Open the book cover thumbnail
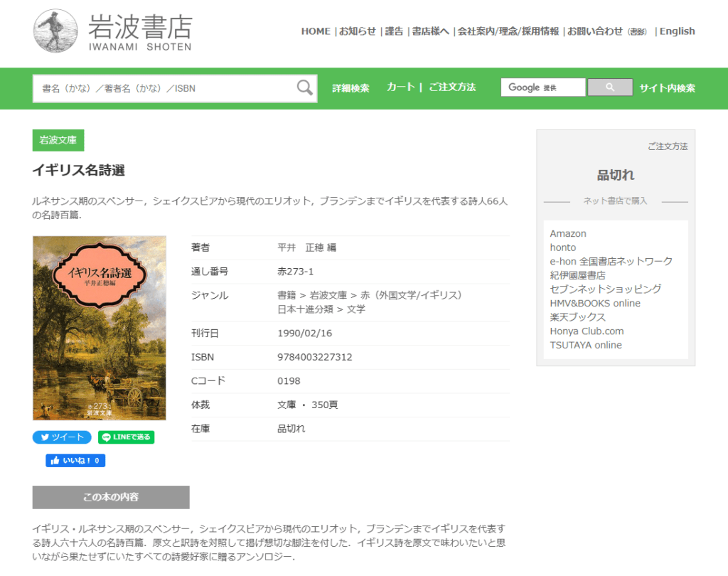The width and height of the screenshot is (728, 576). 99,328
